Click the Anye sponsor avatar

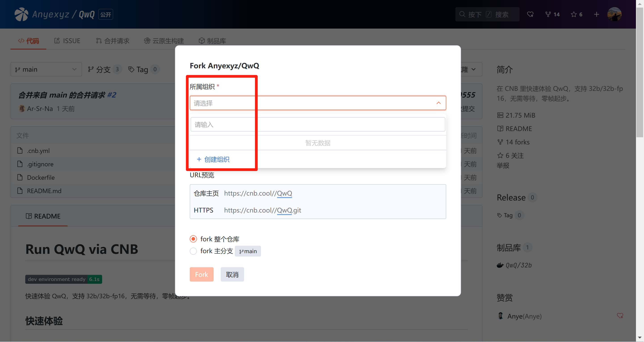coord(501,316)
